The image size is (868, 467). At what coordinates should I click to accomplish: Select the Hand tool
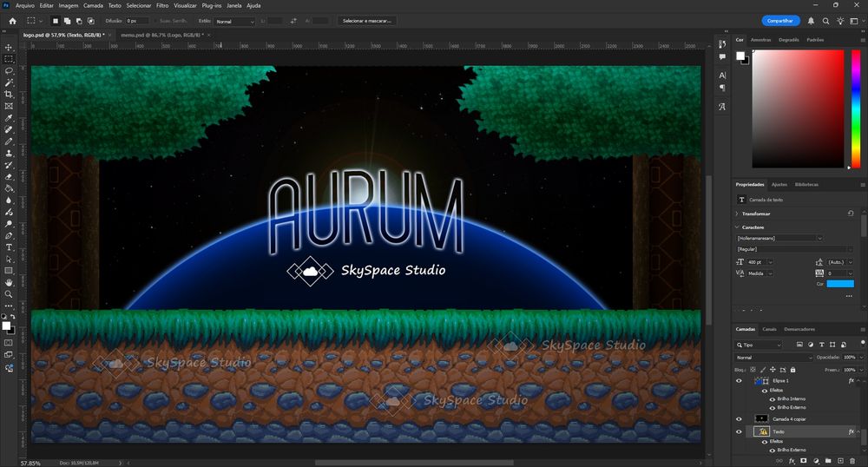coord(9,282)
